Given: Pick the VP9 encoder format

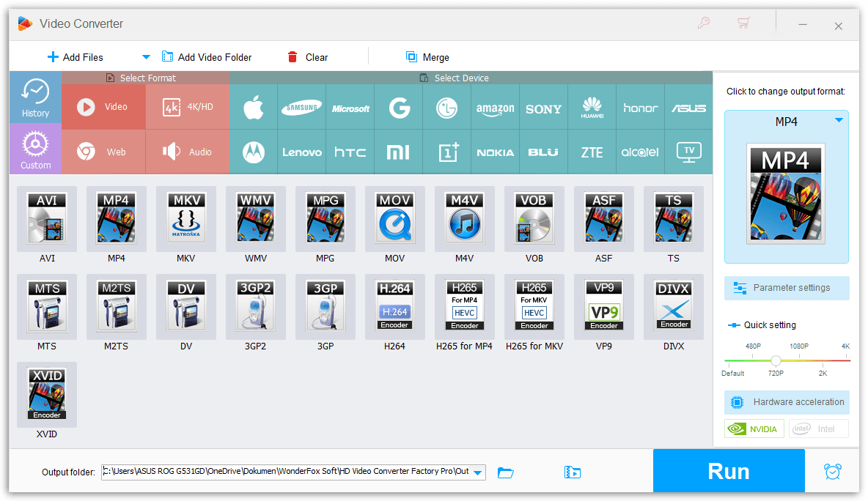Looking at the screenshot, I should (604, 307).
